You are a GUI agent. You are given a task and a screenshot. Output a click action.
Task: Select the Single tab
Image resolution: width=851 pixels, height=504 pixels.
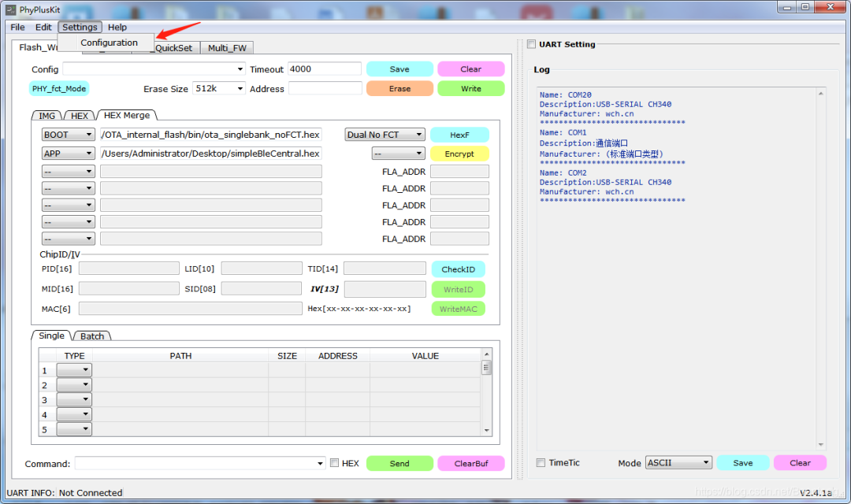tap(51, 335)
